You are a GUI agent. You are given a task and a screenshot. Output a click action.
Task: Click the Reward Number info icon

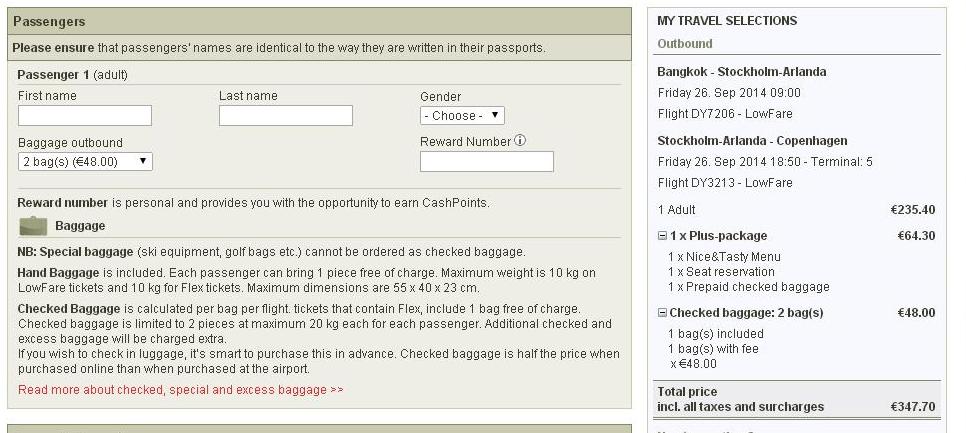click(520, 141)
